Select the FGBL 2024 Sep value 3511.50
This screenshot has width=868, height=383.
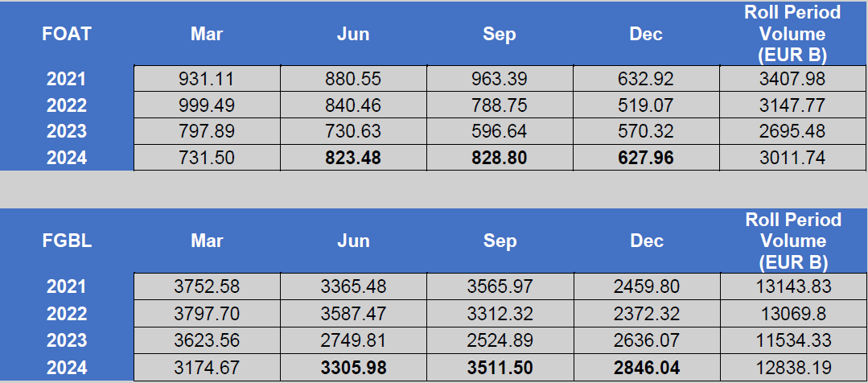point(500,368)
